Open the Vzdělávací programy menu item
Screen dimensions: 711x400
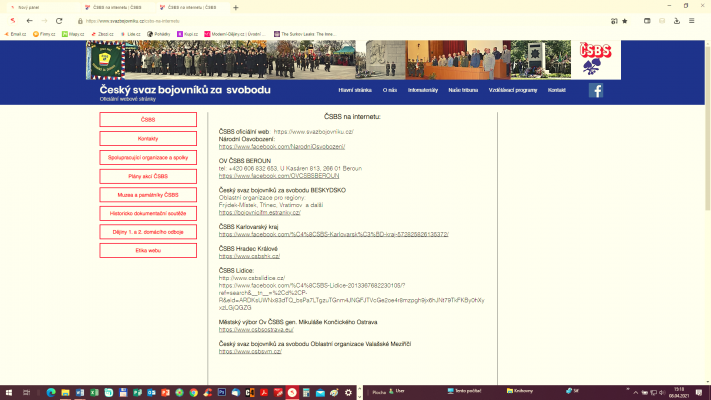tap(513, 90)
